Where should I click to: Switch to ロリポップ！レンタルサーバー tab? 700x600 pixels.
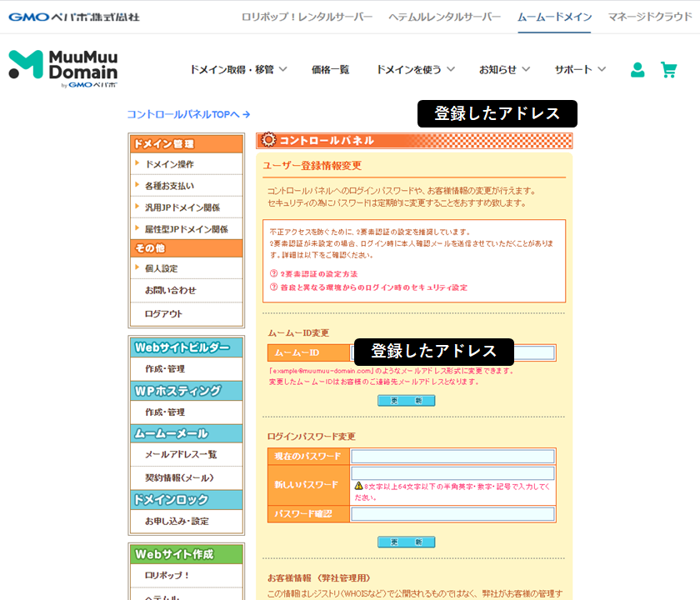coord(307,17)
